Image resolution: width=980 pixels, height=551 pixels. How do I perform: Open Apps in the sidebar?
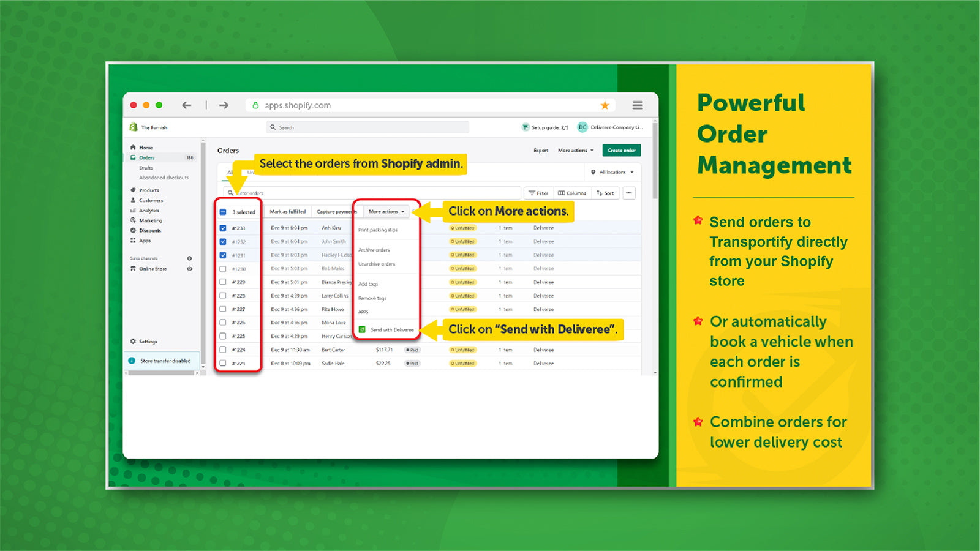pos(145,241)
